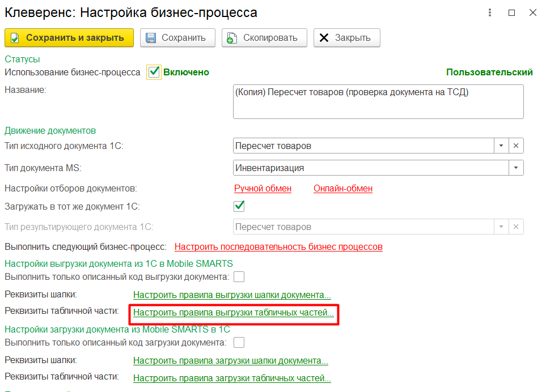Click the 'Тип документа MS' field showing Инвентаризация
Image resolution: width=546 pixels, height=392 pixels.
371,168
